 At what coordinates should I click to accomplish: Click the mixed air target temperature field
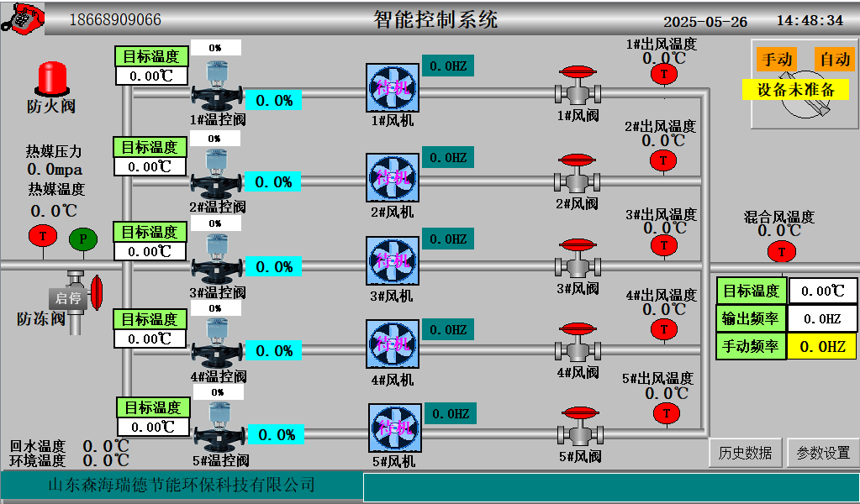pos(821,291)
